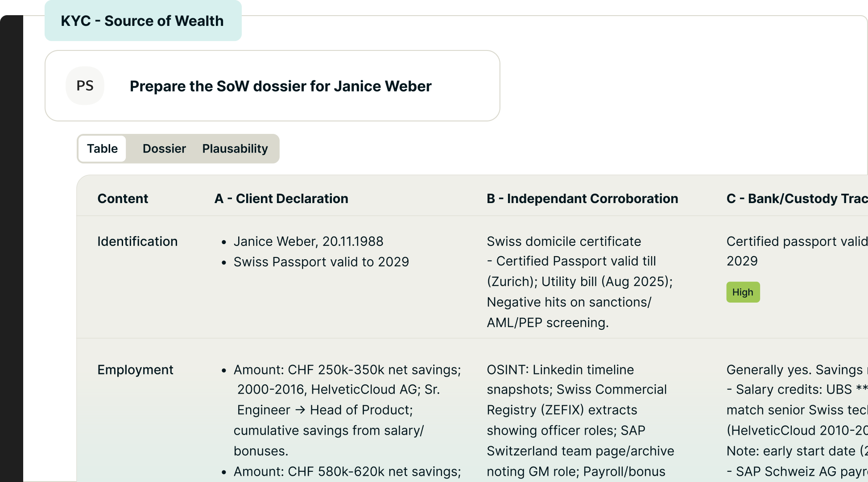Click the B - Independant Corroboration header

[x=582, y=199]
